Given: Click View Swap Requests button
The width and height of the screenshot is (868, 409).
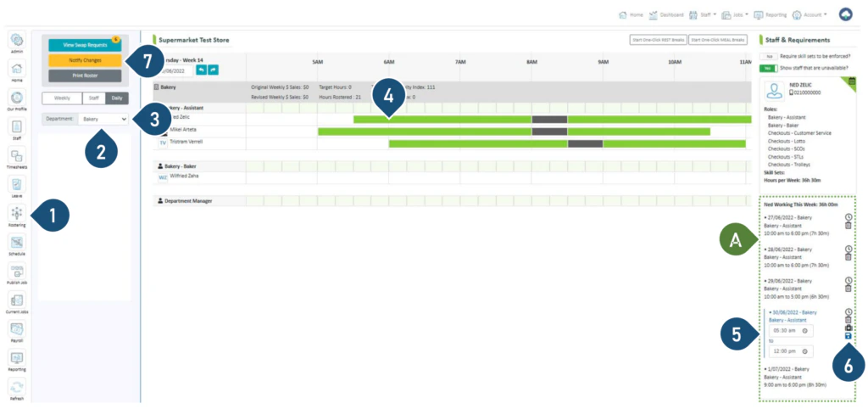Looking at the screenshot, I should 86,45.
